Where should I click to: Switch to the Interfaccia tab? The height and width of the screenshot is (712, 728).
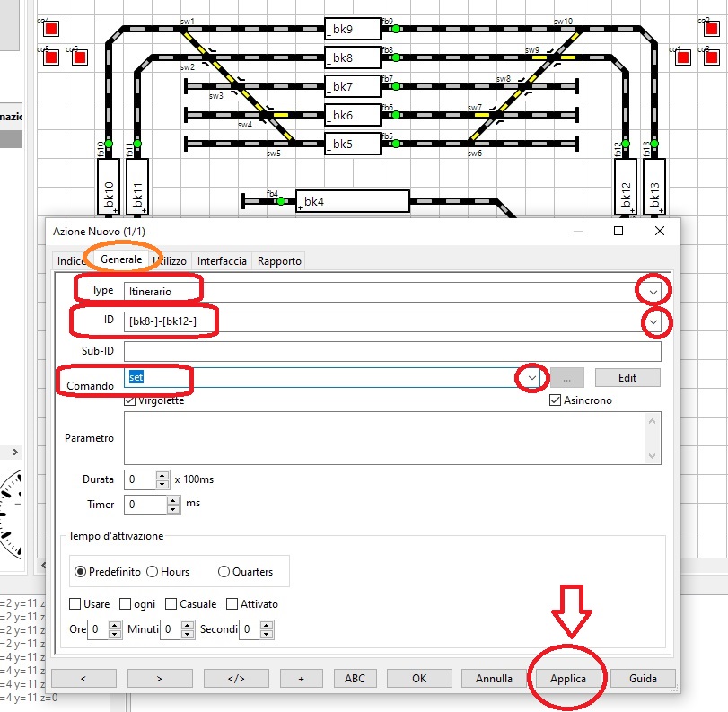click(222, 261)
